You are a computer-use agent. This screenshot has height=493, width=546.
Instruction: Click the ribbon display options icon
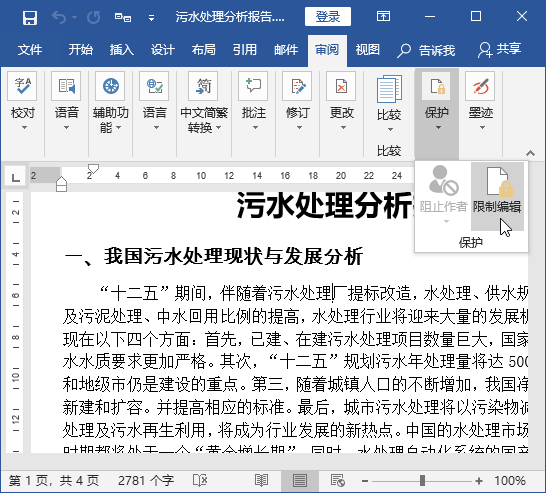383,16
